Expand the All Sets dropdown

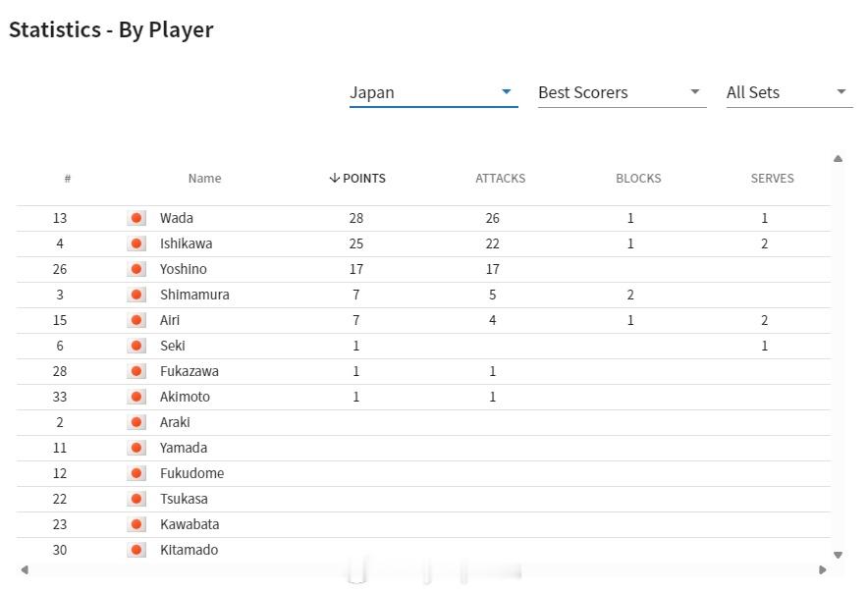(x=789, y=92)
